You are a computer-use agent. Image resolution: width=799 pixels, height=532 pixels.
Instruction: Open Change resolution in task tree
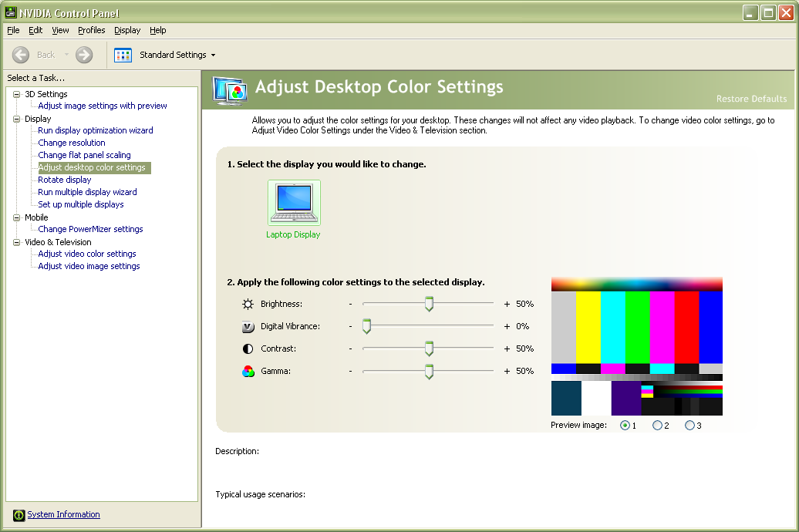coord(72,143)
